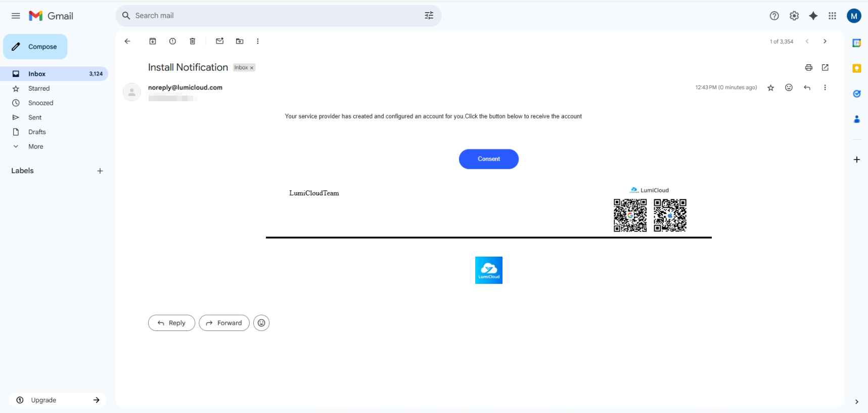Click the Search mail input field
Screen dimensions: 868x413
click(273, 16)
